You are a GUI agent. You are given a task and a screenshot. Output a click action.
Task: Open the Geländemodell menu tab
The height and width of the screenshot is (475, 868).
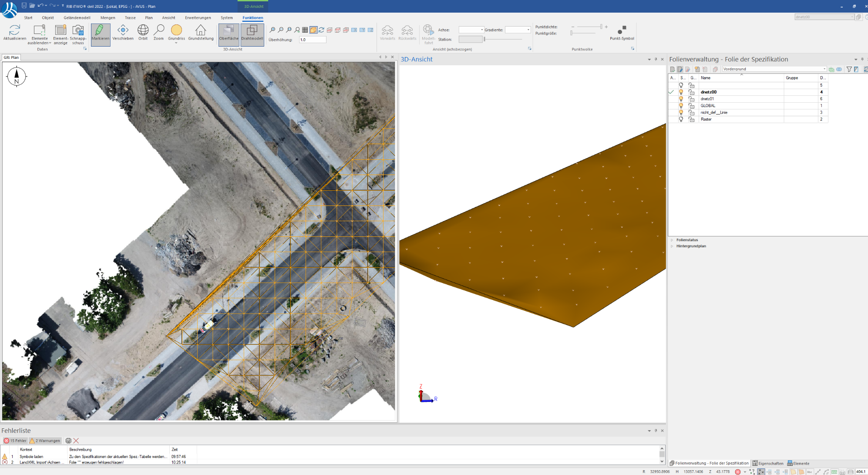77,18
